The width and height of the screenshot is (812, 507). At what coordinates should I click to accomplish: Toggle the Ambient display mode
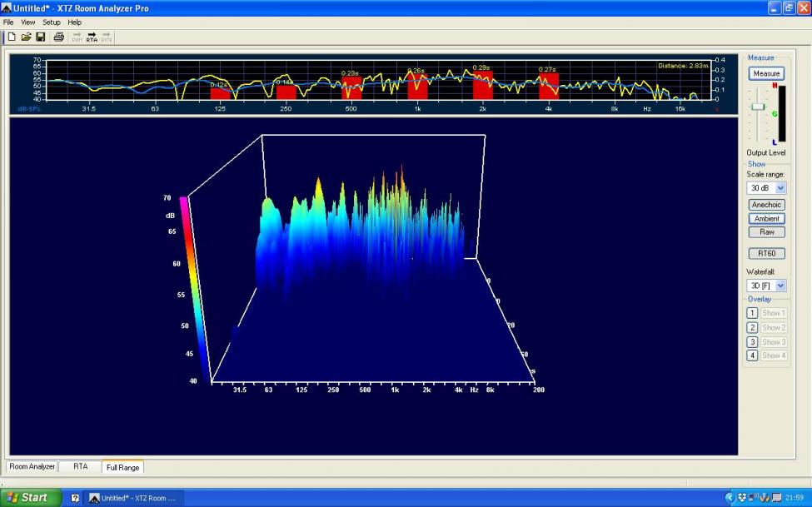click(x=766, y=219)
